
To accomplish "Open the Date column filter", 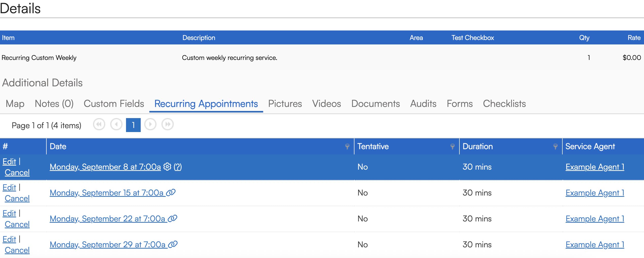I will pyautogui.click(x=347, y=147).
